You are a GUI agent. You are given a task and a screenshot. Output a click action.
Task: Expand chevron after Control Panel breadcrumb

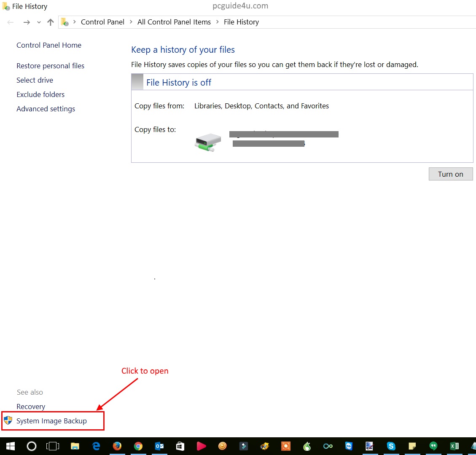pos(131,22)
